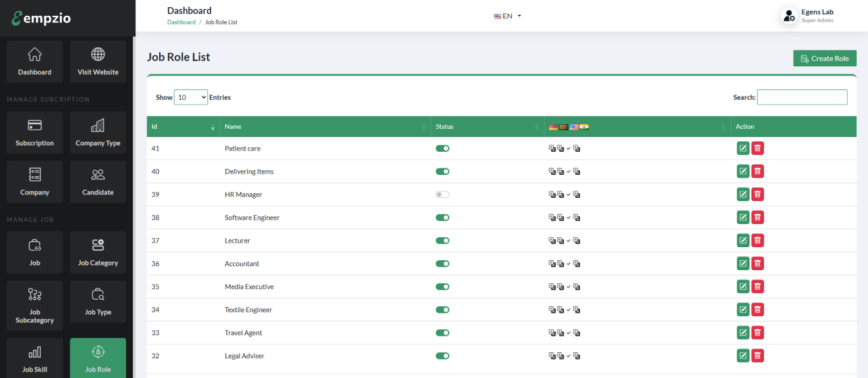Image resolution: width=868 pixels, height=378 pixels.
Task: Disable status for Delivering Items
Action: [443, 172]
